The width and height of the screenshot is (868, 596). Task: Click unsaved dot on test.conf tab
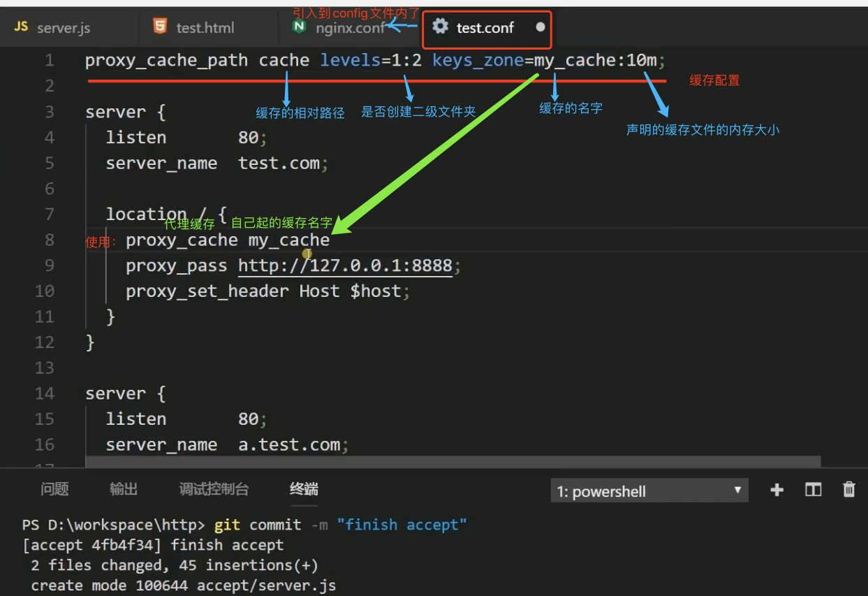[x=540, y=28]
